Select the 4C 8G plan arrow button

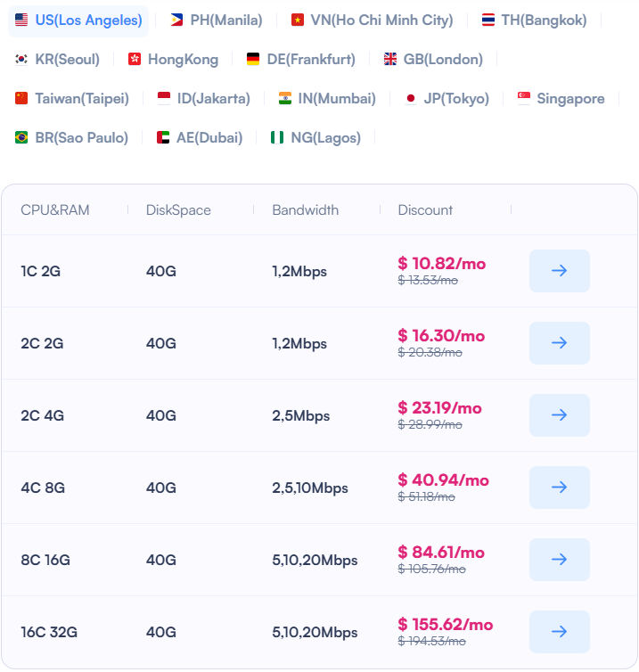[x=559, y=488]
